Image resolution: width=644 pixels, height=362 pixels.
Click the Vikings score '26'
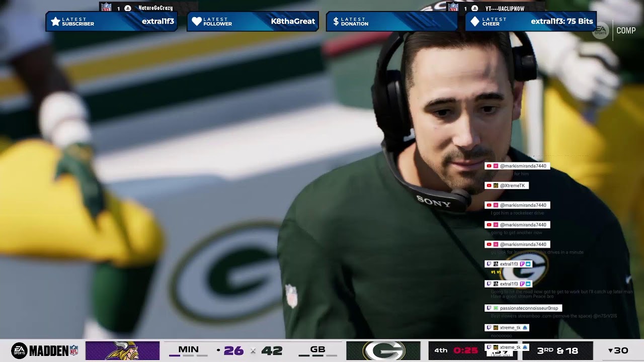pyautogui.click(x=233, y=350)
